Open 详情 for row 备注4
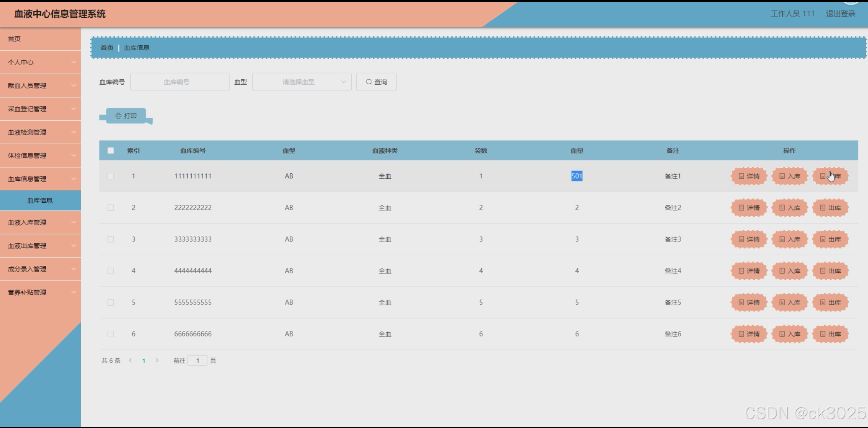 (x=749, y=271)
